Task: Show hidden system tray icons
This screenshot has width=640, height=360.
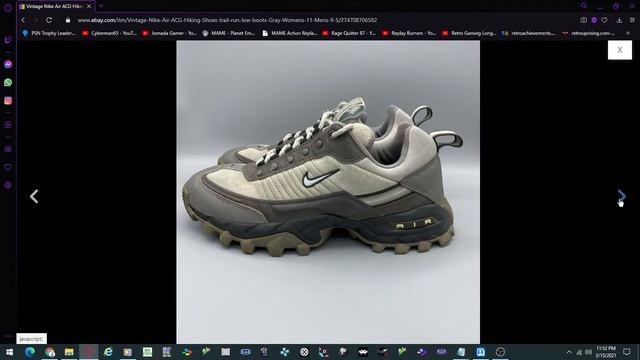Action: pyautogui.click(x=569, y=352)
